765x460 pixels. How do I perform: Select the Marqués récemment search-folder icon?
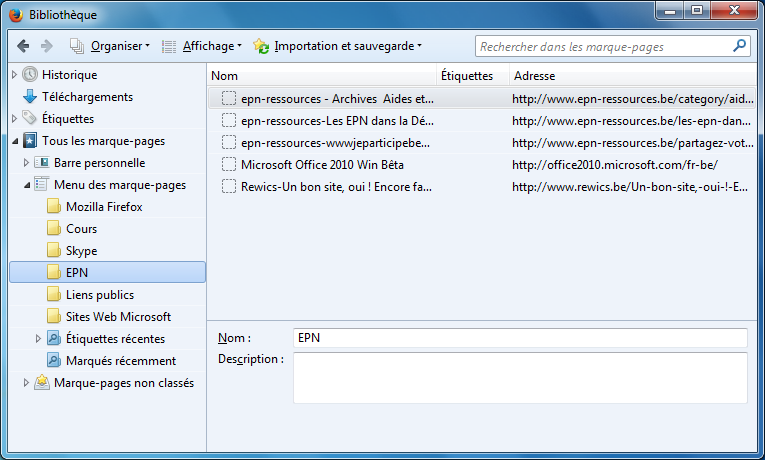pyautogui.click(x=54, y=360)
